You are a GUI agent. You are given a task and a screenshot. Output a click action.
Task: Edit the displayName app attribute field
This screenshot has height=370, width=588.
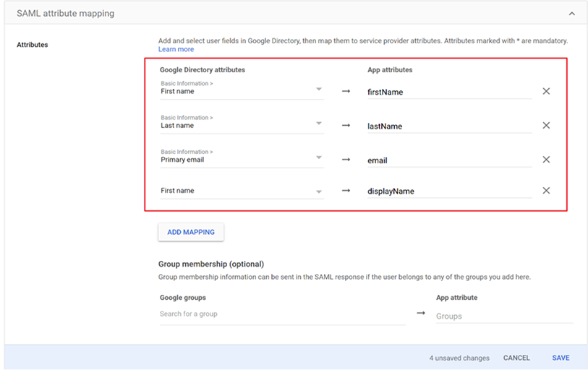(448, 192)
